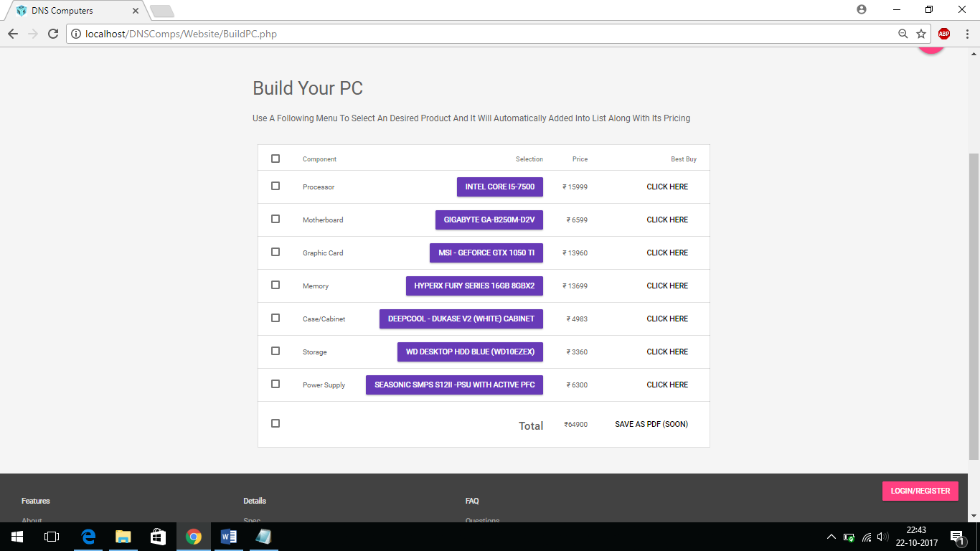Click the site info icon in address bar

coord(76,34)
